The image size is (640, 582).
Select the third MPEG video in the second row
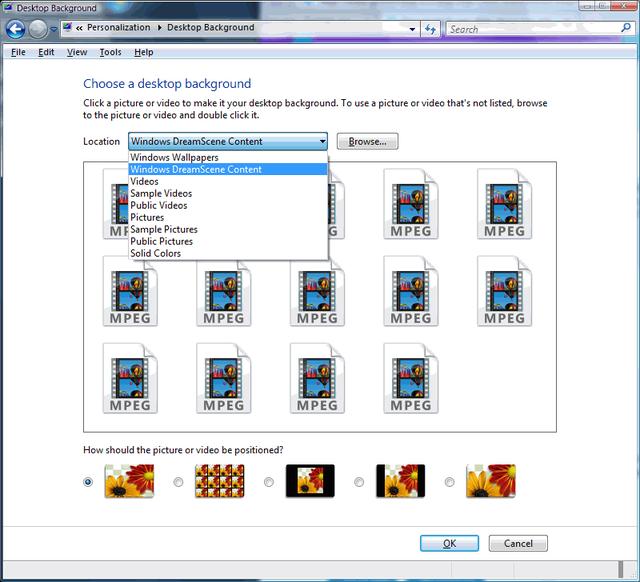coord(317,291)
